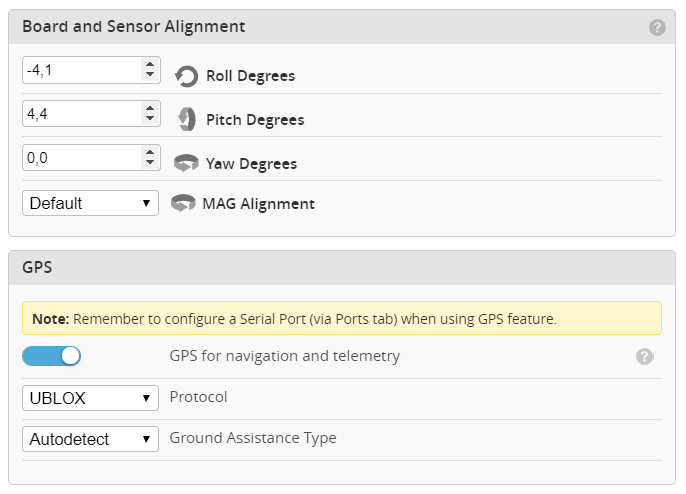The height and width of the screenshot is (494, 686).
Task: Click the Pitch Degrees rotation icon
Action: 186,120
